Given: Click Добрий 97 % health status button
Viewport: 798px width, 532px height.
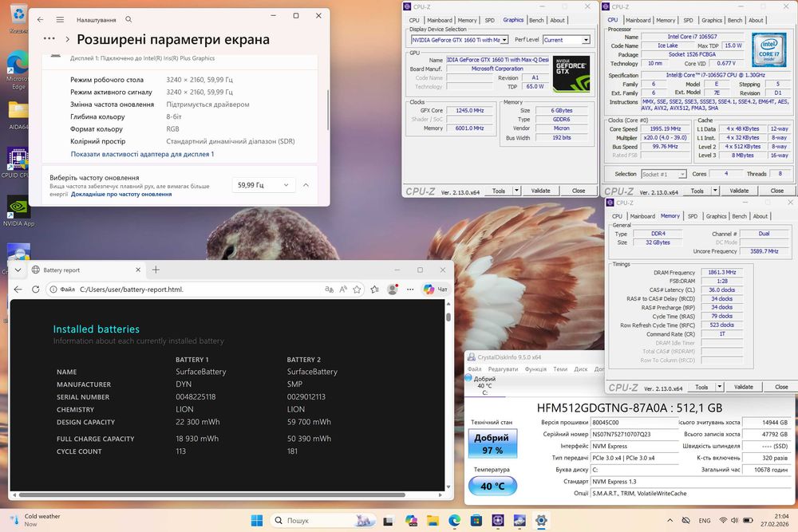Looking at the screenshot, I should coord(492,443).
